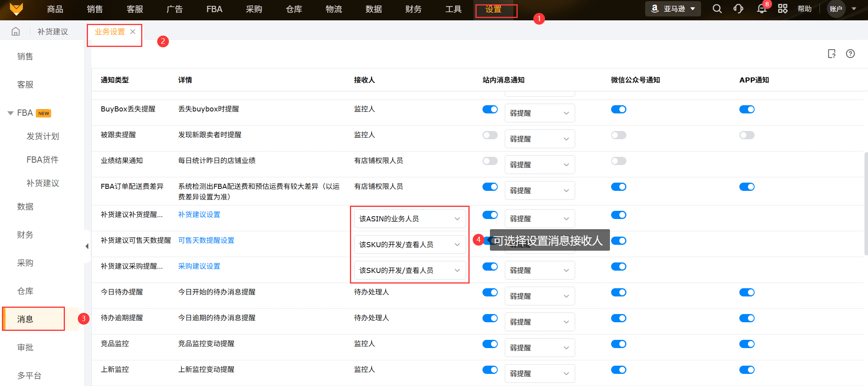
Task: Click the document help icon above table
Action: point(832,54)
